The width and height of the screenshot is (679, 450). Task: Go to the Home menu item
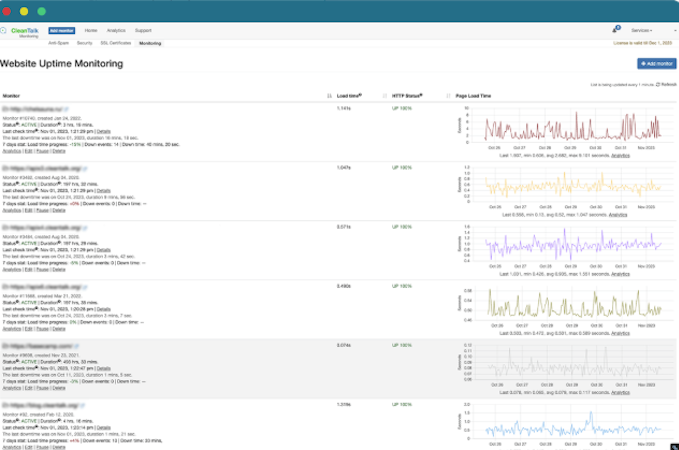91,30
